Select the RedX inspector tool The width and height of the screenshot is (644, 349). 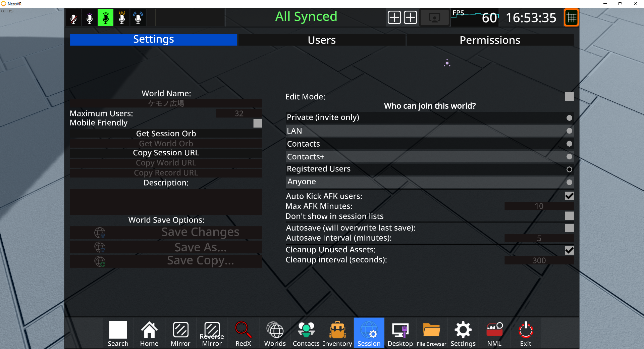pos(243,333)
